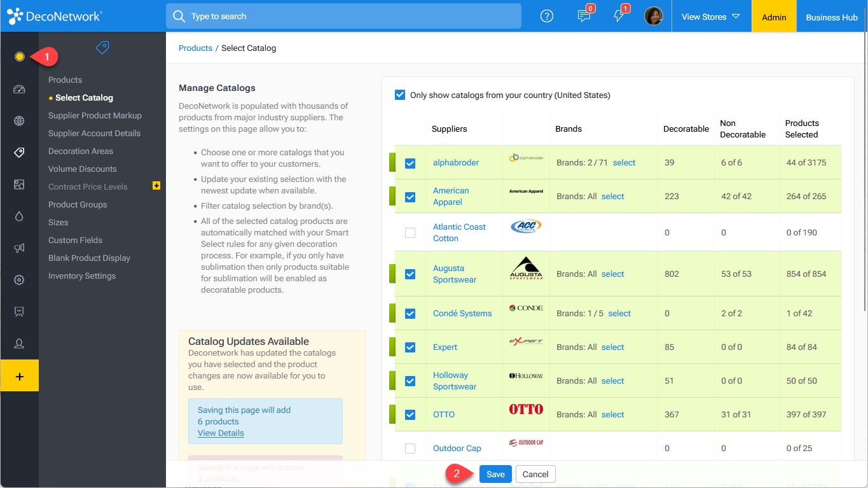Open the globe websites sidebar icon
Image resolution: width=868 pixels, height=488 pixels.
click(19, 121)
